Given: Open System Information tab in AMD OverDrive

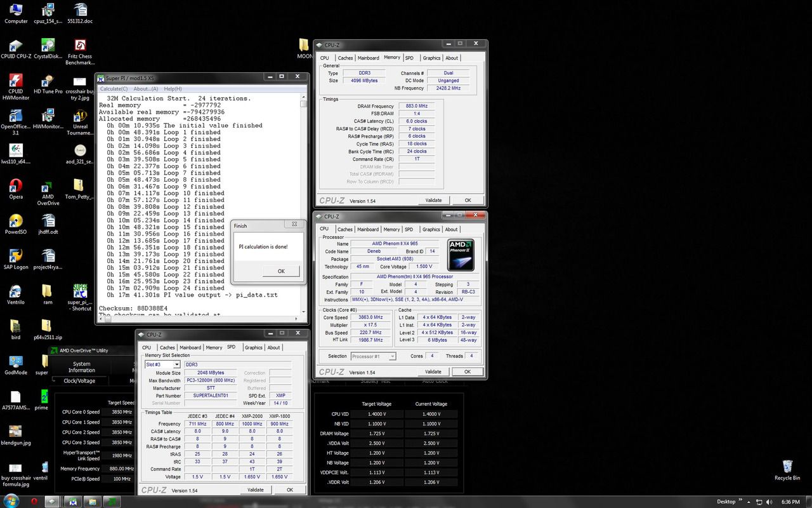Looking at the screenshot, I should click(x=82, y=367).
